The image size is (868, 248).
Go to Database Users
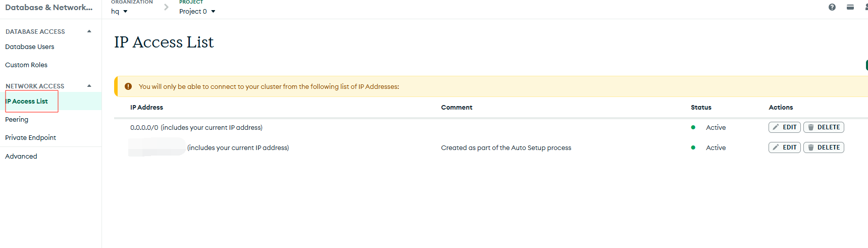click(x=30, y=47)
